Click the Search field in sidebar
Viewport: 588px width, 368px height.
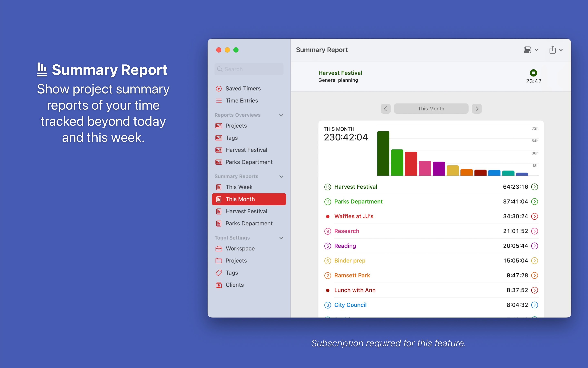click(x=249, y=69)
